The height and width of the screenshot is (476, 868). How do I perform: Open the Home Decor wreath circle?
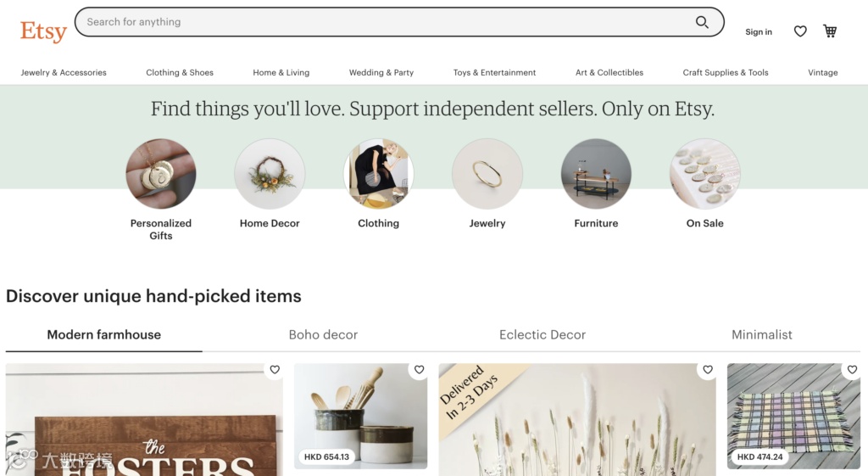(270, 174)
